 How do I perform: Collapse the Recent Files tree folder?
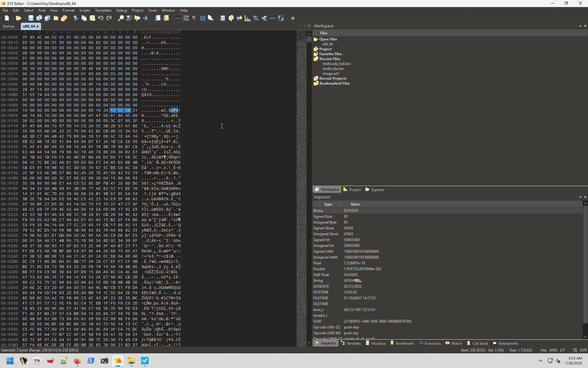[316, 59]
